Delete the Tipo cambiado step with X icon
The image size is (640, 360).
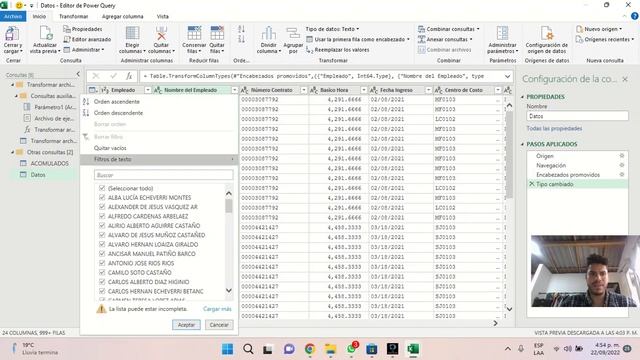coord(531,184)
